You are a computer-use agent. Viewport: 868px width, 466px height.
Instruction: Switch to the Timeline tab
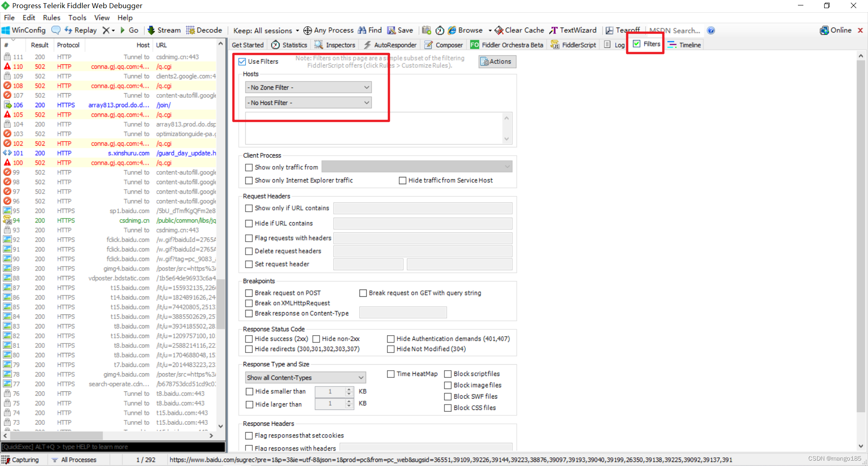click(x=684, y=45)
